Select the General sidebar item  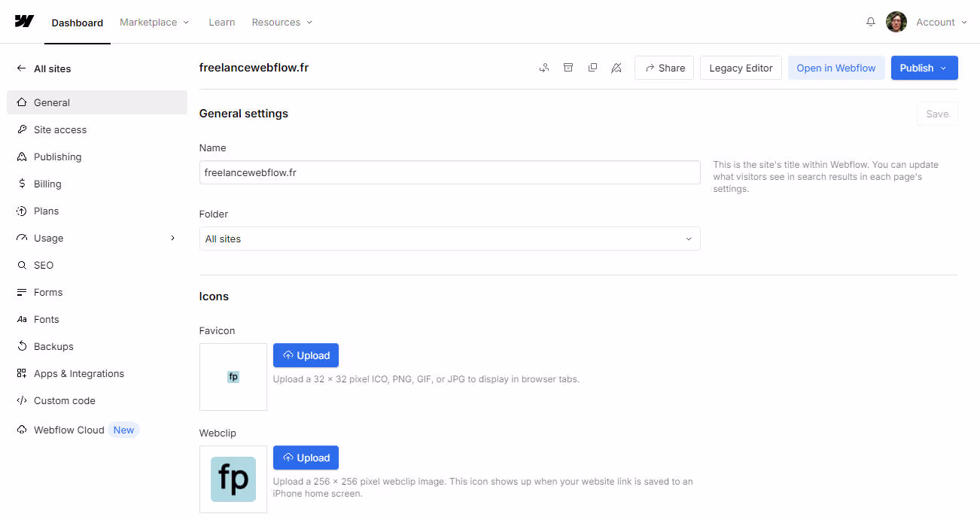(97, 102)
